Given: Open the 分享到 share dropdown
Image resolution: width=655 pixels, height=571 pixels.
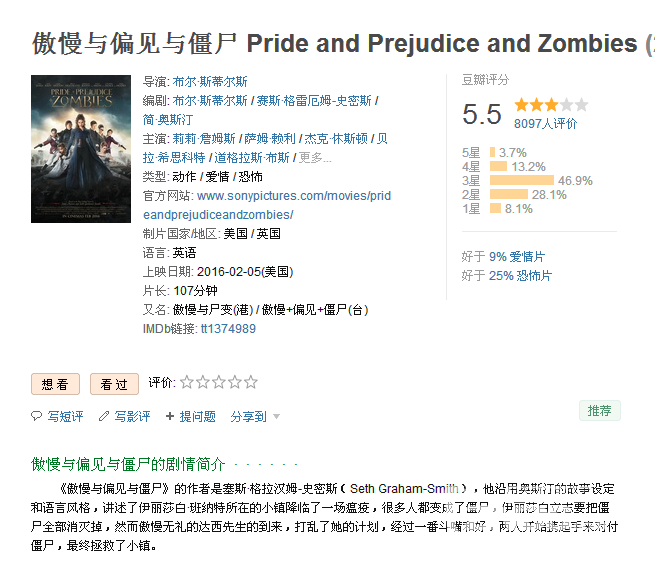Looking at the screenshot, I should click(x=254, y=416).
